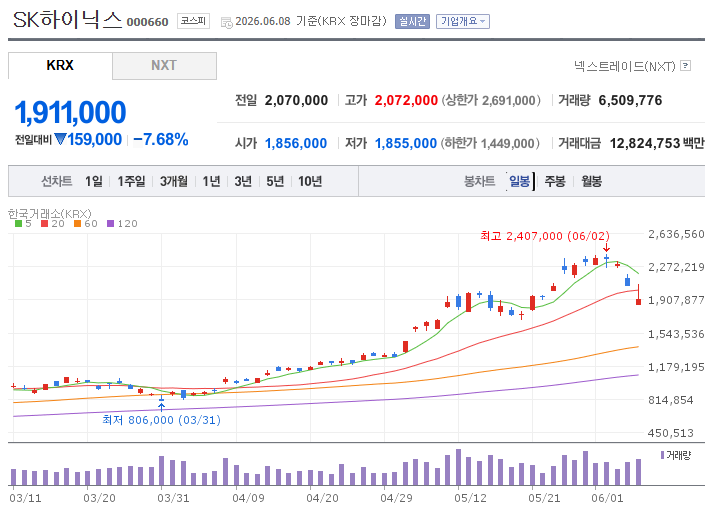Click the green 5-day moving average swatch
705x505 pixels.
pos(18,223)
